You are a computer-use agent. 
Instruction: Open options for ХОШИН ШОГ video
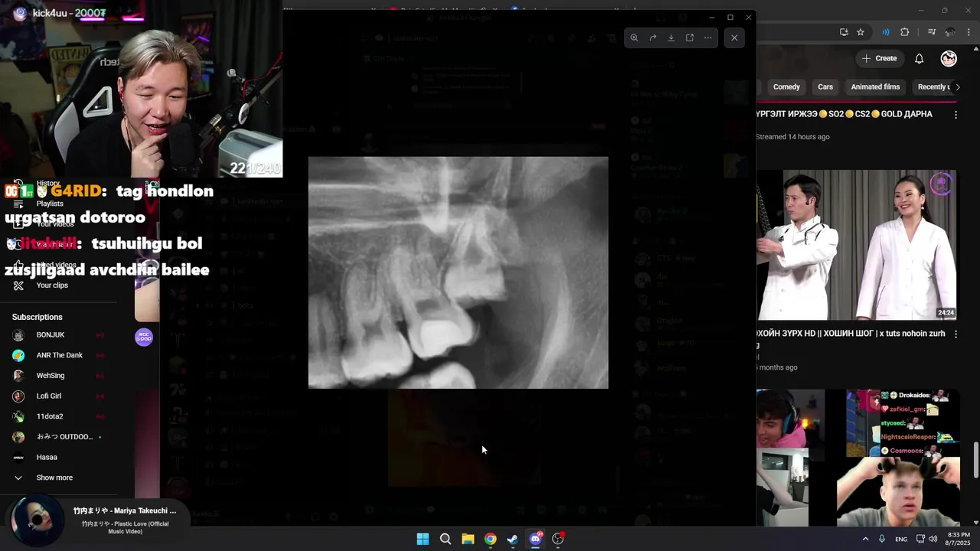(955, 334)
